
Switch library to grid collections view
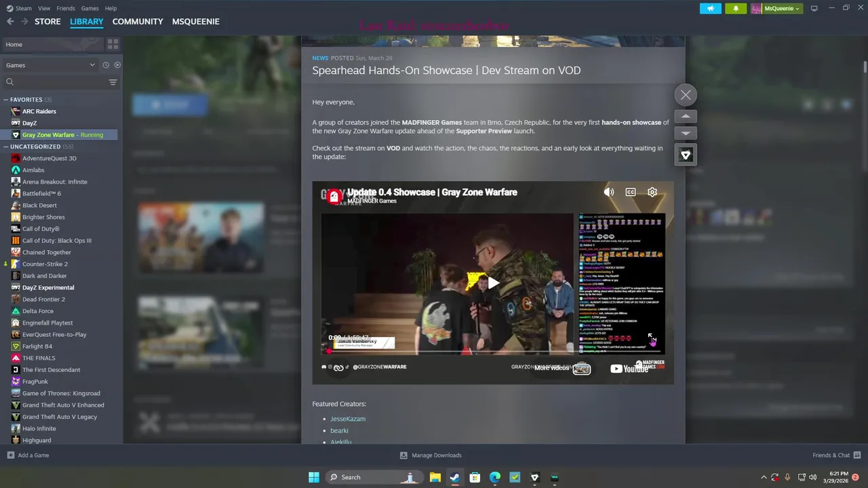pyautogui.click(x=113, y=44)
